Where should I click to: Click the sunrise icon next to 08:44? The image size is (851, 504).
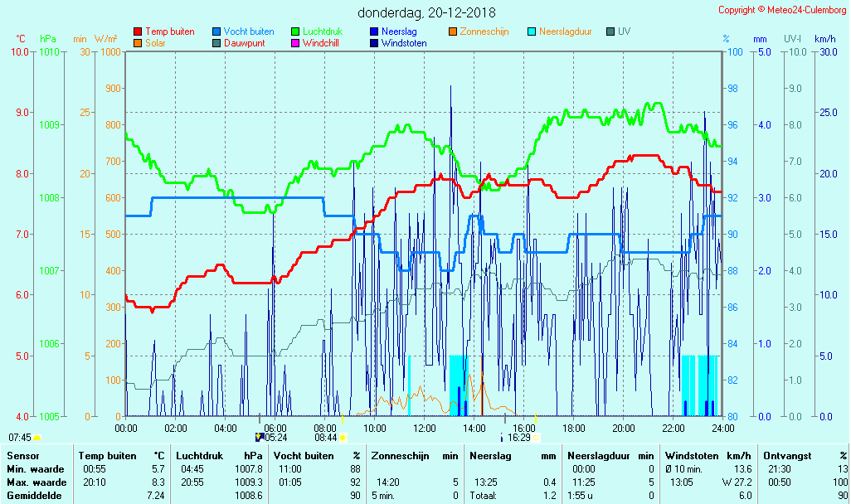343,437
